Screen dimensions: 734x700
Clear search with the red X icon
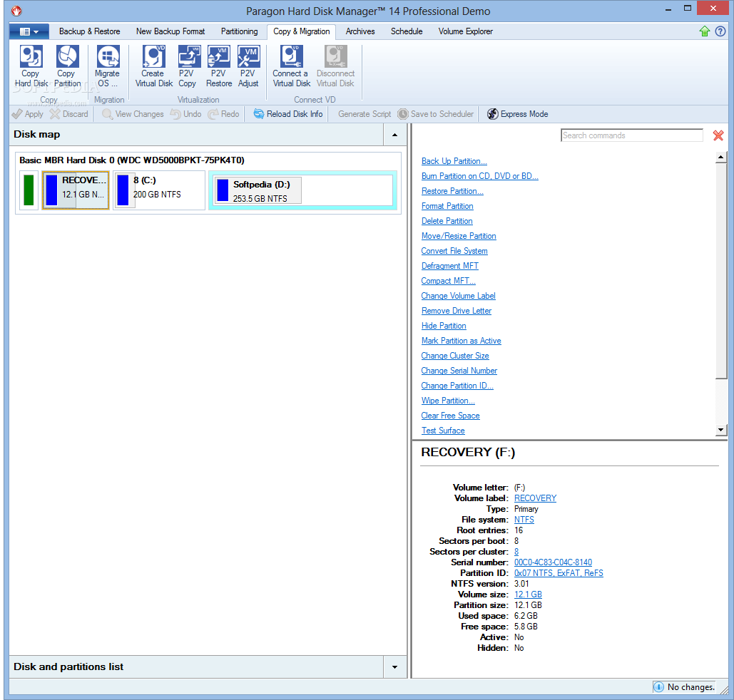pyautogui.click(x=718, y=135)
